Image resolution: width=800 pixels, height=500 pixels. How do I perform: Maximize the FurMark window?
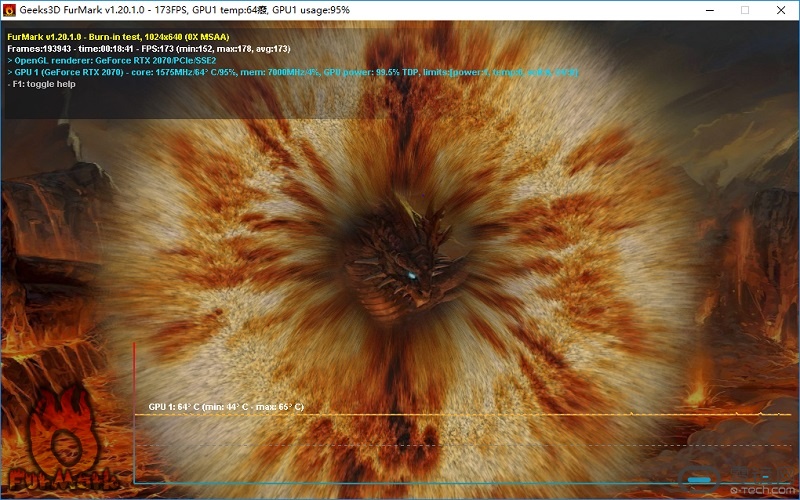745,10
